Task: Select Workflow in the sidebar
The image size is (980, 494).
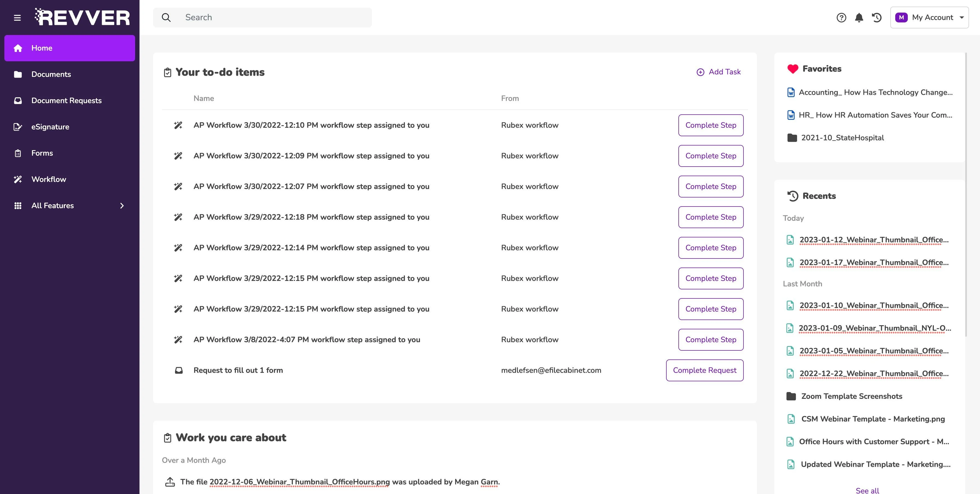Action: [49, 179]
